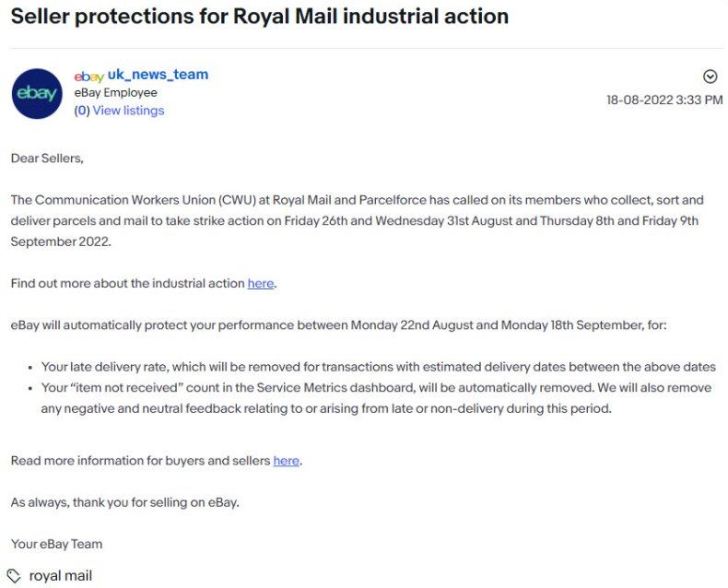Click the item not received bullet item
Image resolution: width=728 pixels, height=588 pixels.
tap(376, 398)
